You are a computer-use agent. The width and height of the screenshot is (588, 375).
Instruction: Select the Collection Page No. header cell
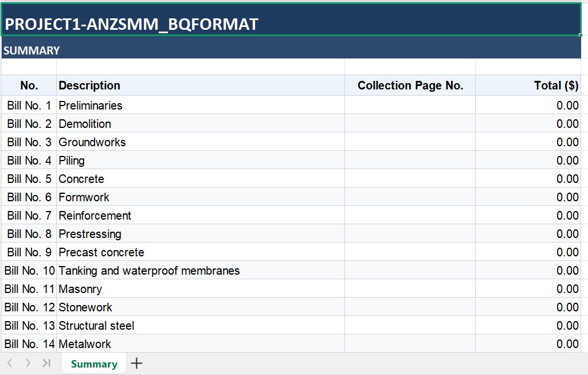click(410, 85)
